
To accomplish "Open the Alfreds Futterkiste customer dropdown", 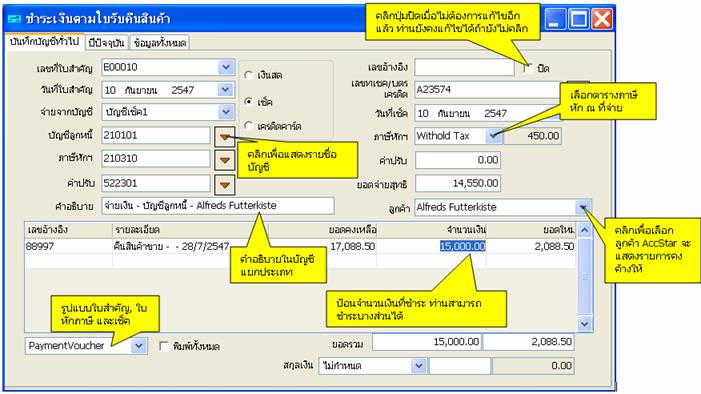I will pos(583,207).
